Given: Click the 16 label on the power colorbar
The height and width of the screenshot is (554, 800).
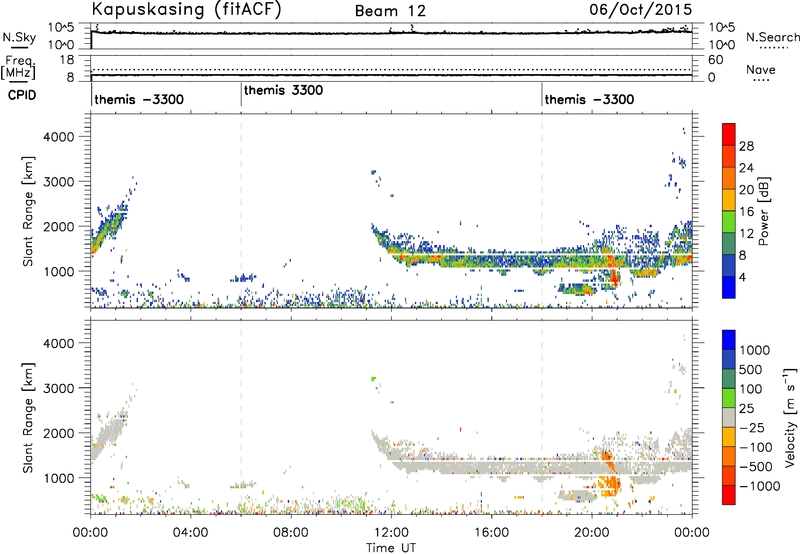Looking at the screenshot, I should pos(746,212).
